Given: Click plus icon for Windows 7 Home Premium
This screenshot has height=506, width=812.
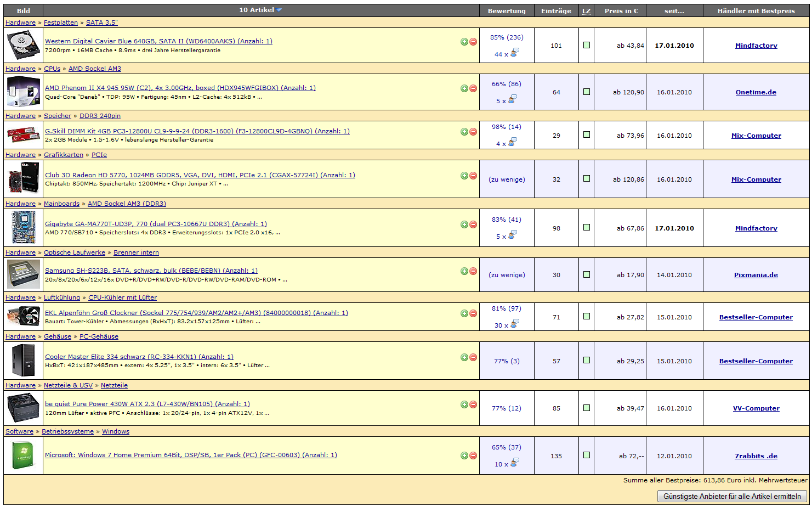Looking at the screenshot, I should coord(464,456).
